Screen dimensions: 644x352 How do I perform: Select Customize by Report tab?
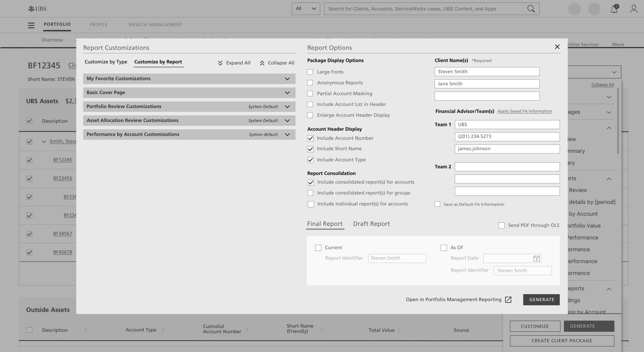(158, 62)
